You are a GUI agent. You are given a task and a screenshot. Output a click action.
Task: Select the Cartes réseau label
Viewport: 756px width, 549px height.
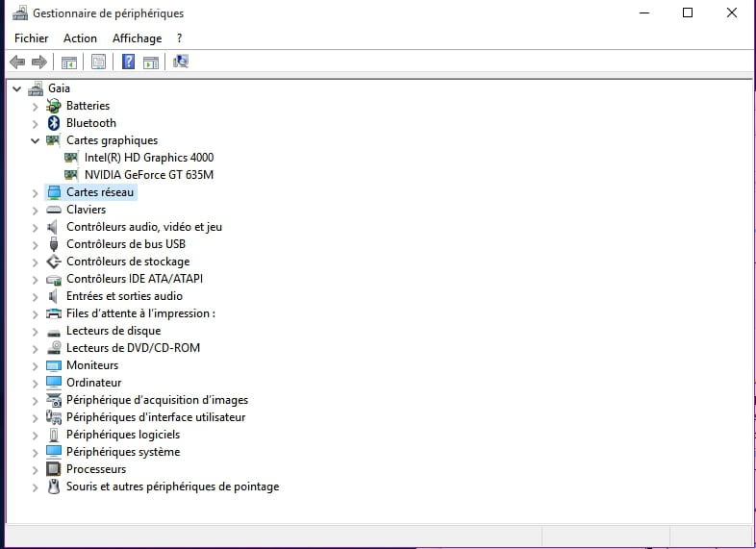click(x=100, y=192)
